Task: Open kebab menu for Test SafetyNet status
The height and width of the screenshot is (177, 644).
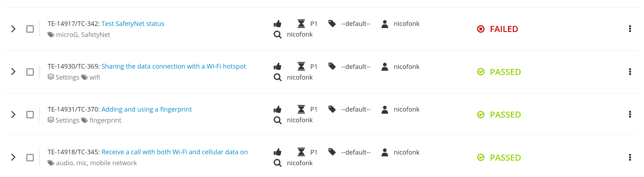Action: (630, 29)
